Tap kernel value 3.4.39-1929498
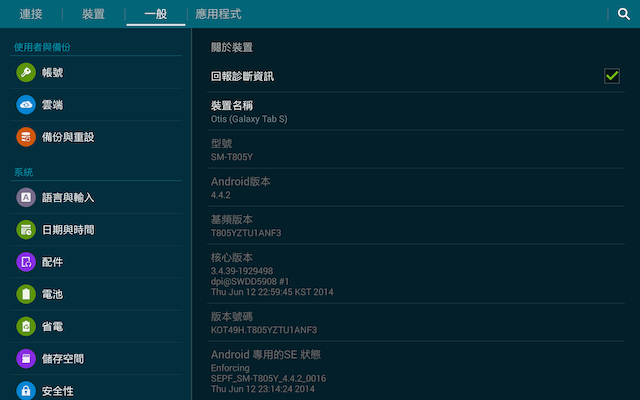 pos(242,271)
